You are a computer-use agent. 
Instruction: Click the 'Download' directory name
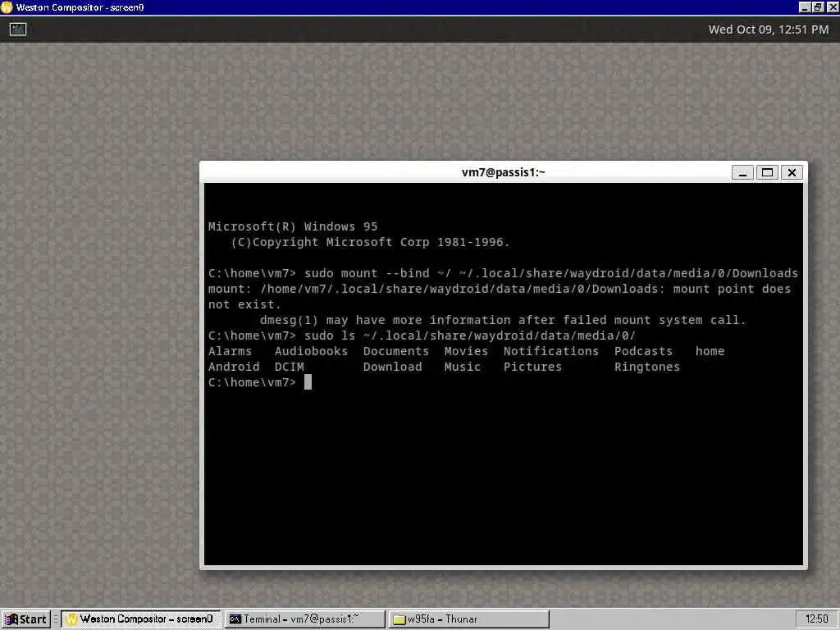point(393,367)
